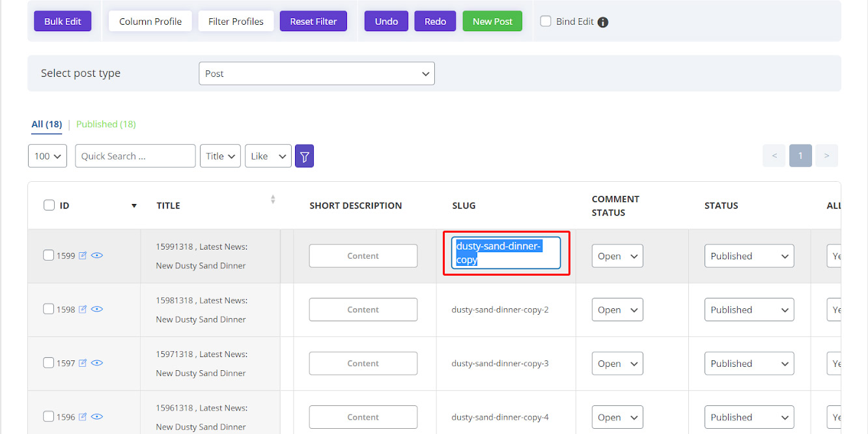Screen dimensions: 868x434
Task: Click the Undo button
Action: [x=386, y=22]
